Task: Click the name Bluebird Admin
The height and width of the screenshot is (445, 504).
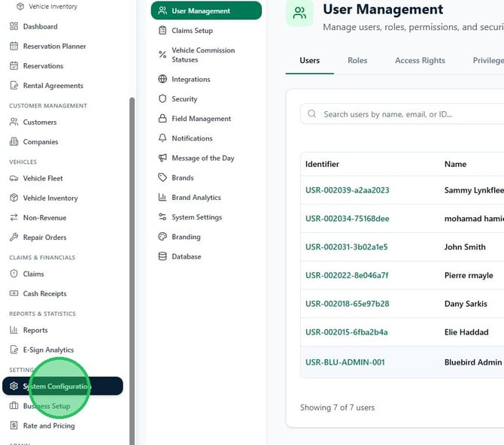Action: 473,362
